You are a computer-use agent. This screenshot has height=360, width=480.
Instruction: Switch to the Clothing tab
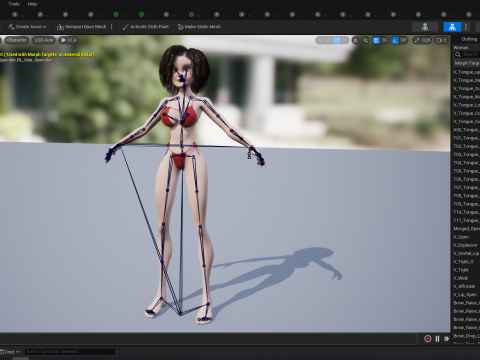[x=469, y=39]
